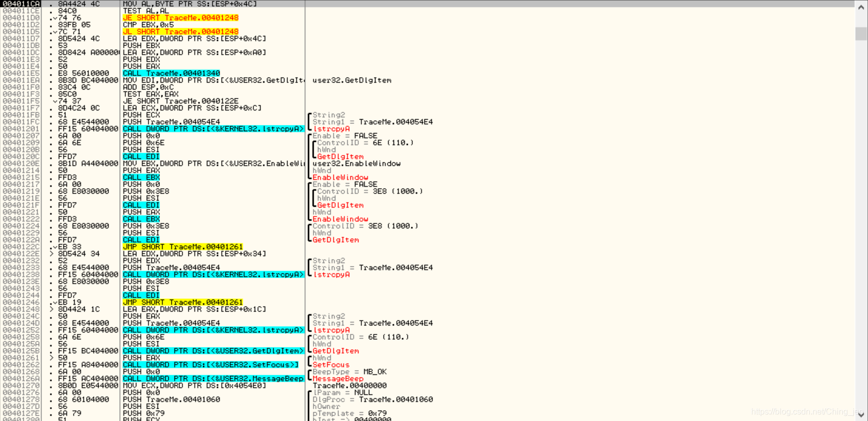Click the scrollbar down arrow
Viewport: 868px width, 421px height.
pos(861,414)
